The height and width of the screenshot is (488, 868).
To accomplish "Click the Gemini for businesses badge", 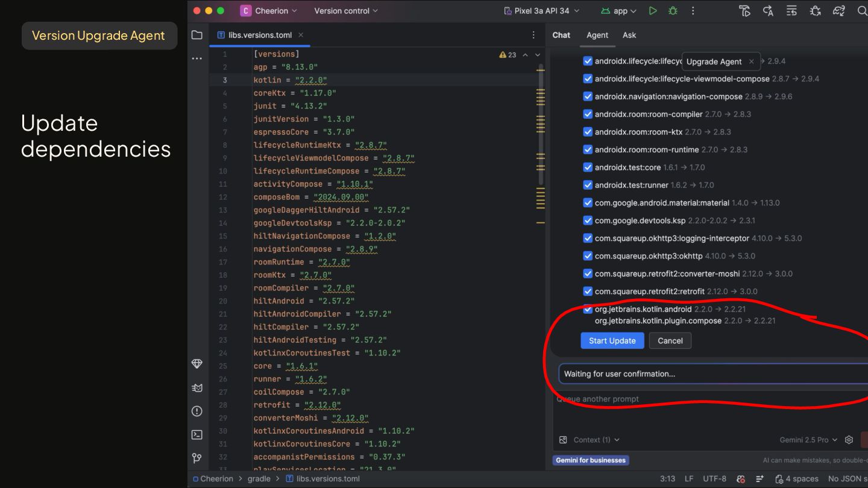I will 591,460.
